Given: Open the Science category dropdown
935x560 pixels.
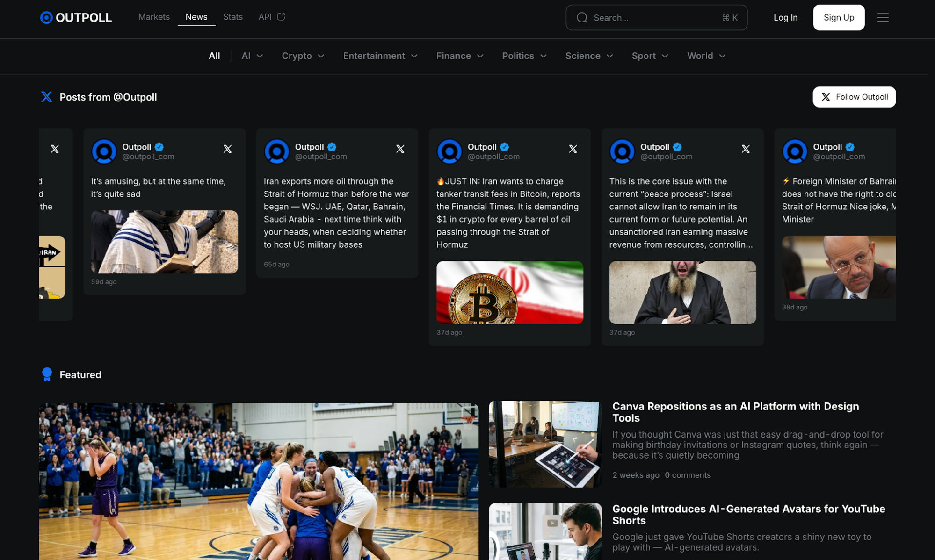Looking at the screenshot, I should point(589,56).
